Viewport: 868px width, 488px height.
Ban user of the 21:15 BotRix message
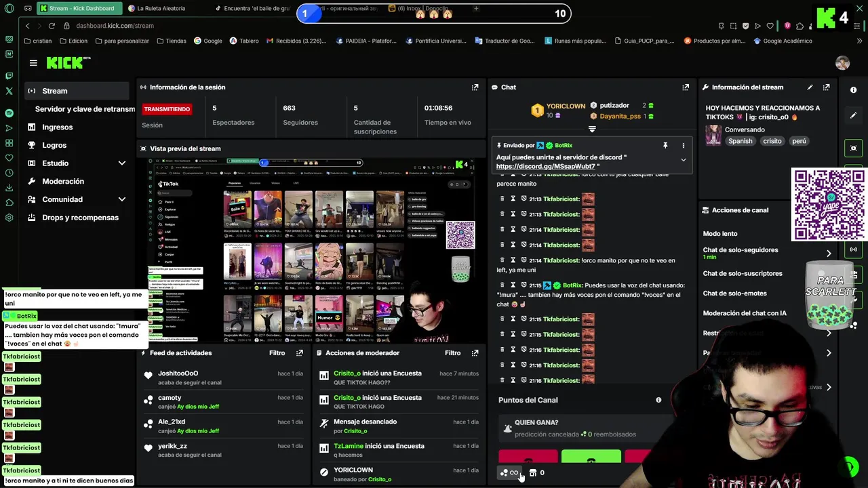pyautogui.click(x=524, y=285)
